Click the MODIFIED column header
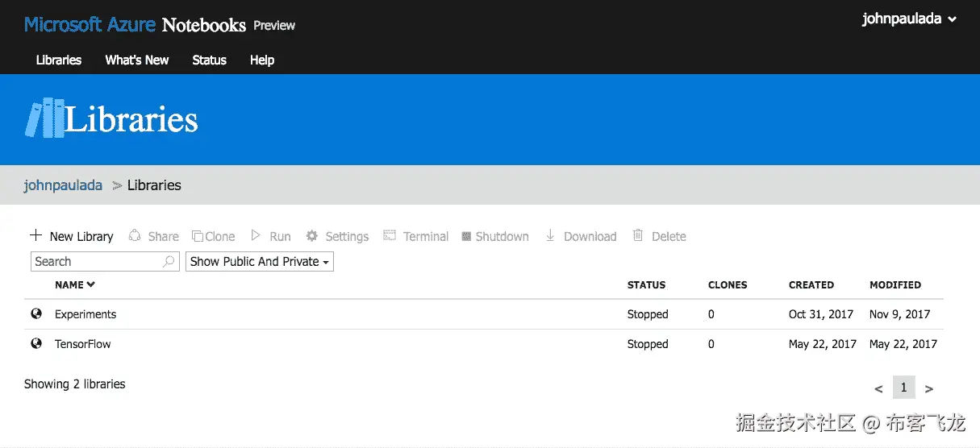Screen dimensions: 980x448 (895, 284)
